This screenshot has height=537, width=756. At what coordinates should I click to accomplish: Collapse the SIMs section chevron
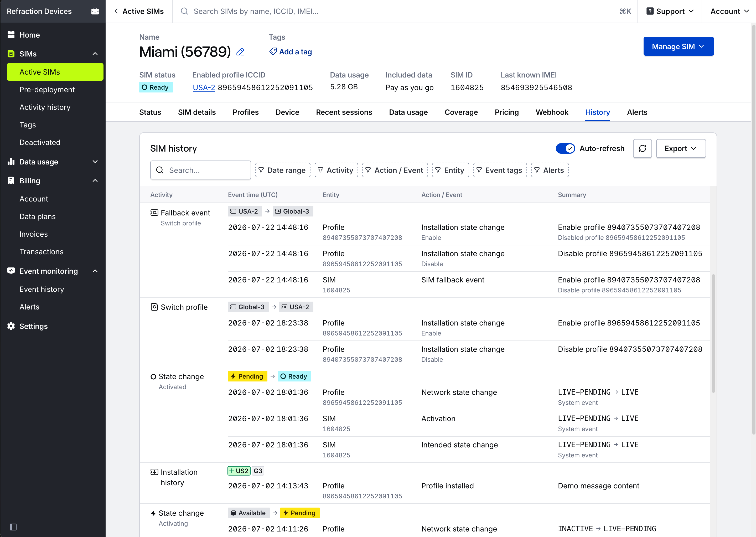[95, 54]
